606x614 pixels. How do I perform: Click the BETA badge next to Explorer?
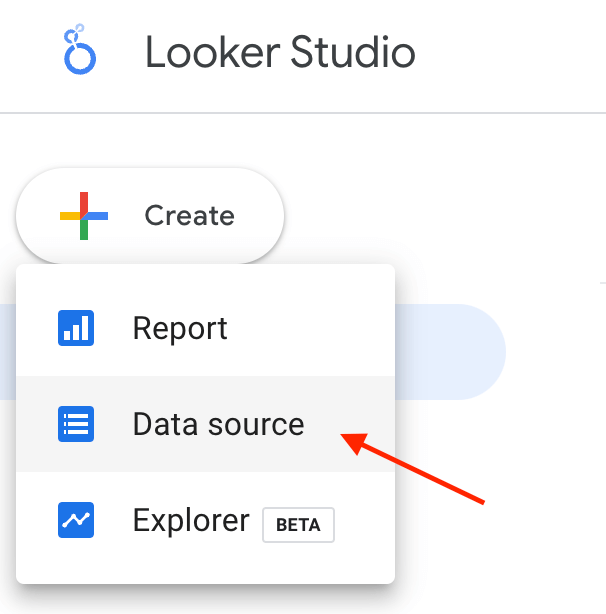[298, 525]
